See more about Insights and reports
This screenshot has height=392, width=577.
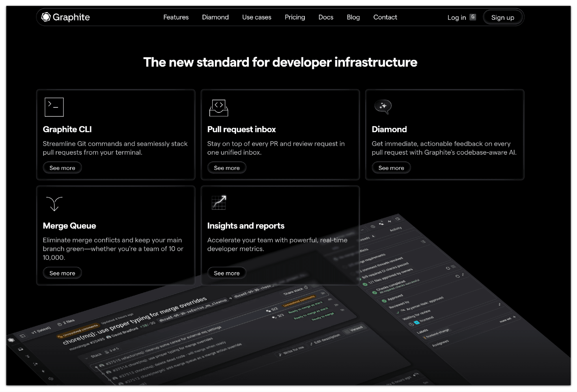227,273
